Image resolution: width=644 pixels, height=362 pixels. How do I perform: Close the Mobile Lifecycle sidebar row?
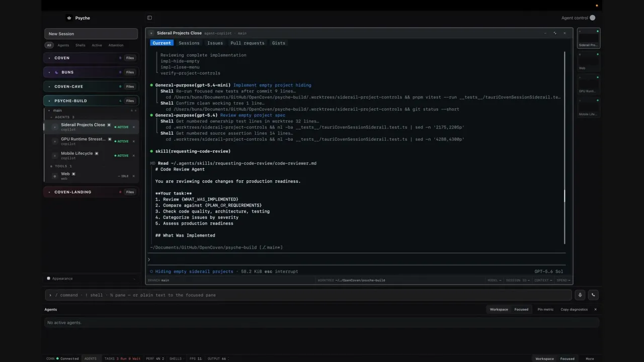point(134,155)
